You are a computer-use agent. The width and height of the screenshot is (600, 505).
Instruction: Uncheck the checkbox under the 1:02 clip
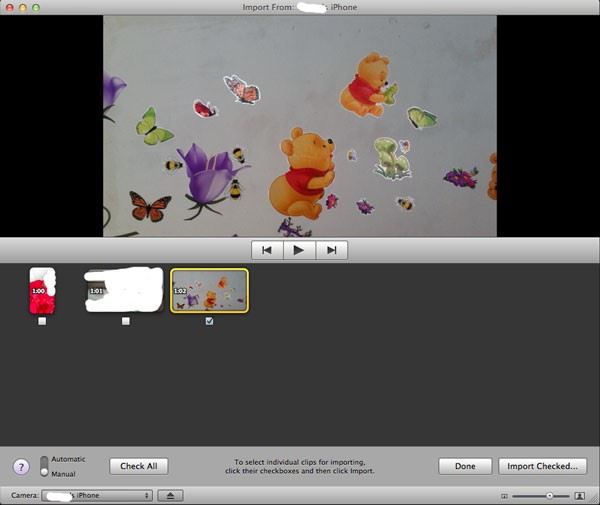[209, 321]
